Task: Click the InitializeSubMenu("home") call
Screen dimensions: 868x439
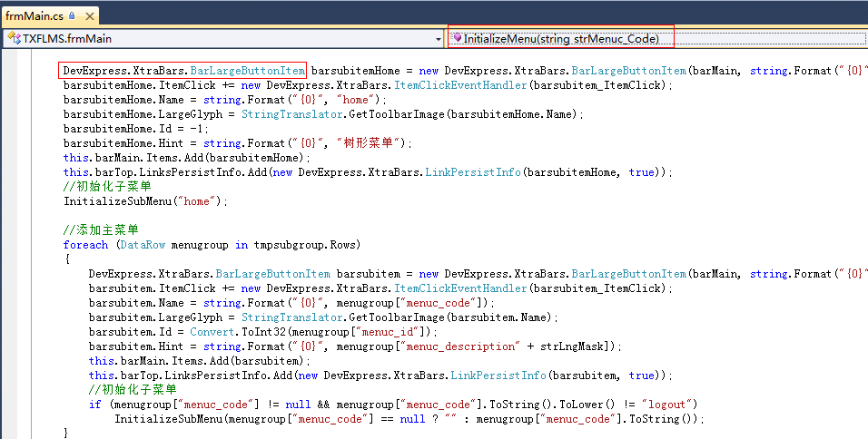Action: click(x=145, y=201)
